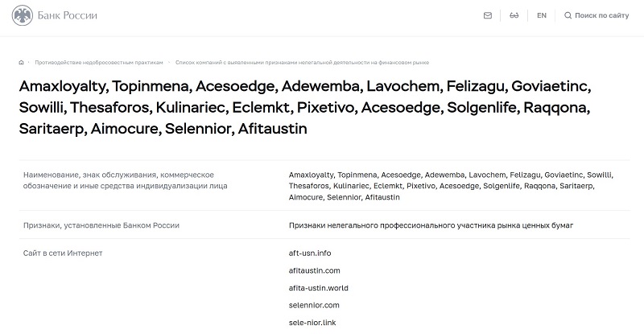The image size is (644, 334).
Task: Click the aft-usn.info site entry
Action: [x=309, y=253]
